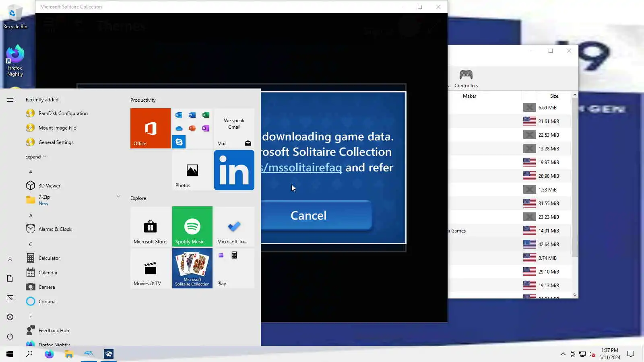Open Excel from the small Office tiles
Image resolution: width=644 pixels, height=362 pixels.
tap(206, 115)
